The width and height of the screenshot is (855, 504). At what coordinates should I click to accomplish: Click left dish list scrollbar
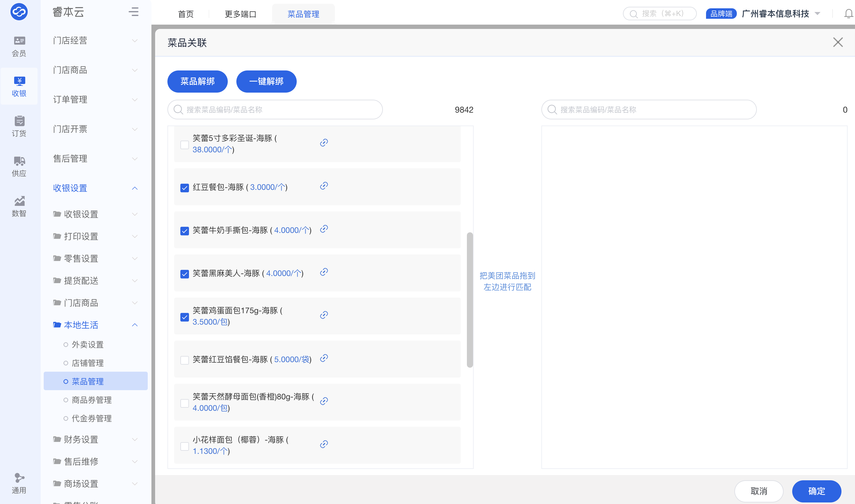pos(470,300)
